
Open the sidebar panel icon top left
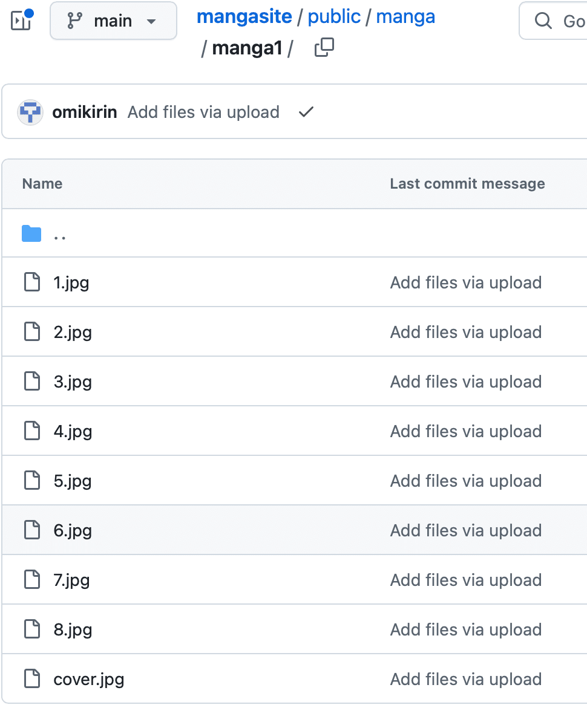point(21,20)
